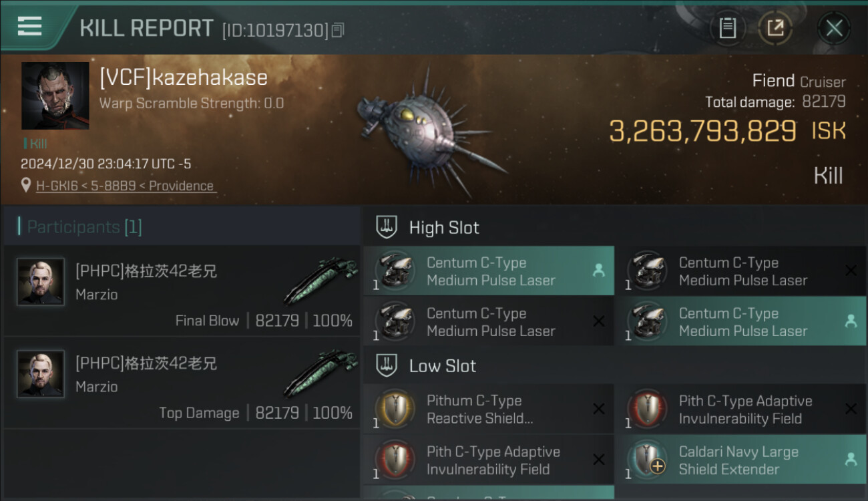Close the kill report window

[x=834, y=28]
